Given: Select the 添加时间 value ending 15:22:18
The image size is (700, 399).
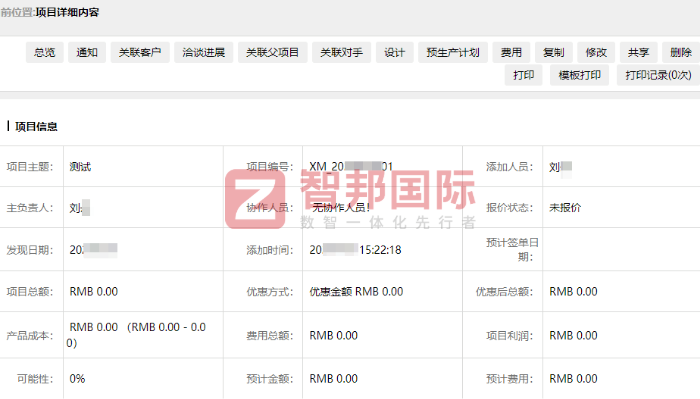Looking at the screenshot, I should pos(355,250).
